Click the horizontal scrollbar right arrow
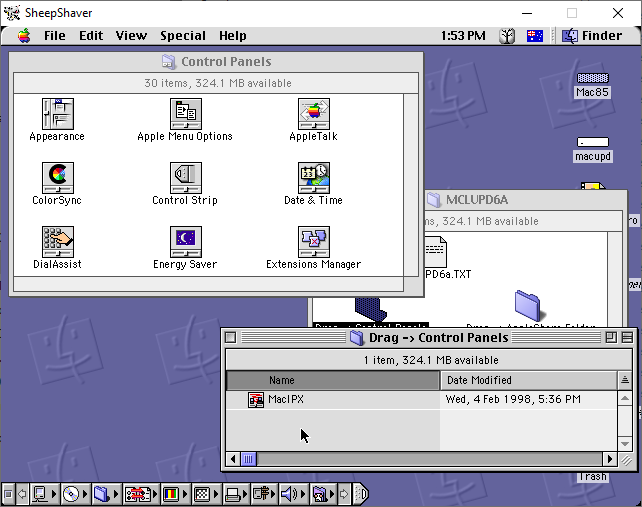Image resolution: width=642 pixels, height=507 pixels. pyautogui.click(x=610, y=459)
